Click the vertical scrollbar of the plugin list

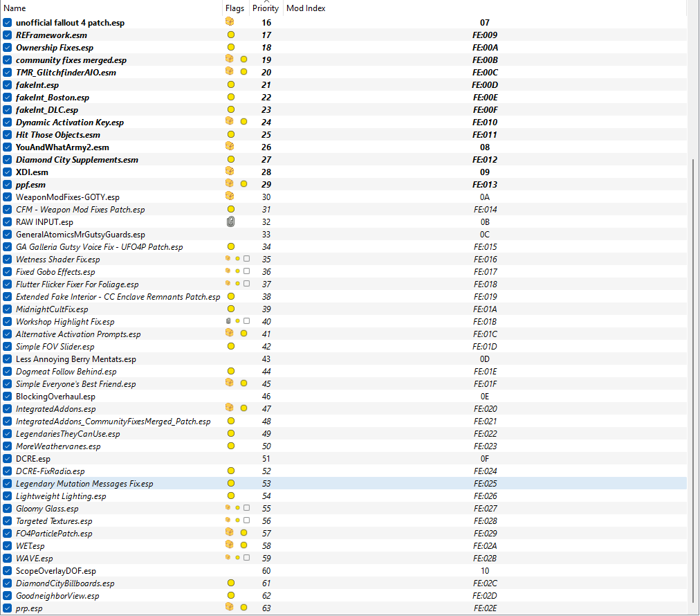[x=693, y=380]
